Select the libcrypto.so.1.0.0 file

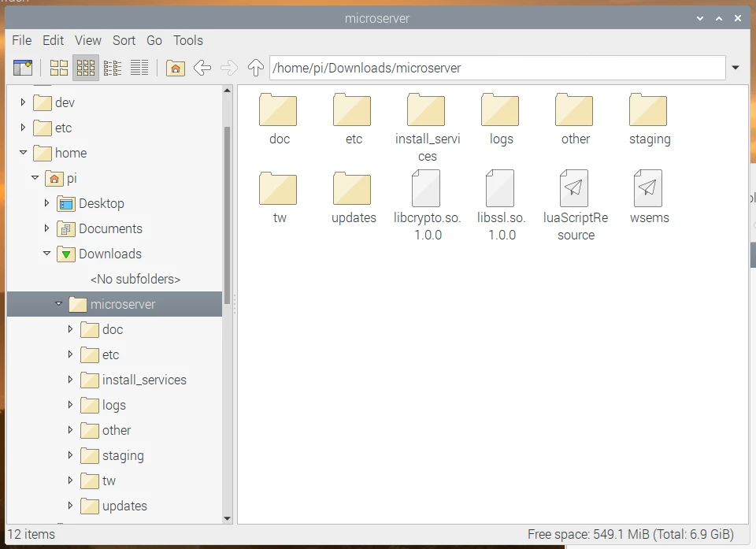[x=426, y=191]
